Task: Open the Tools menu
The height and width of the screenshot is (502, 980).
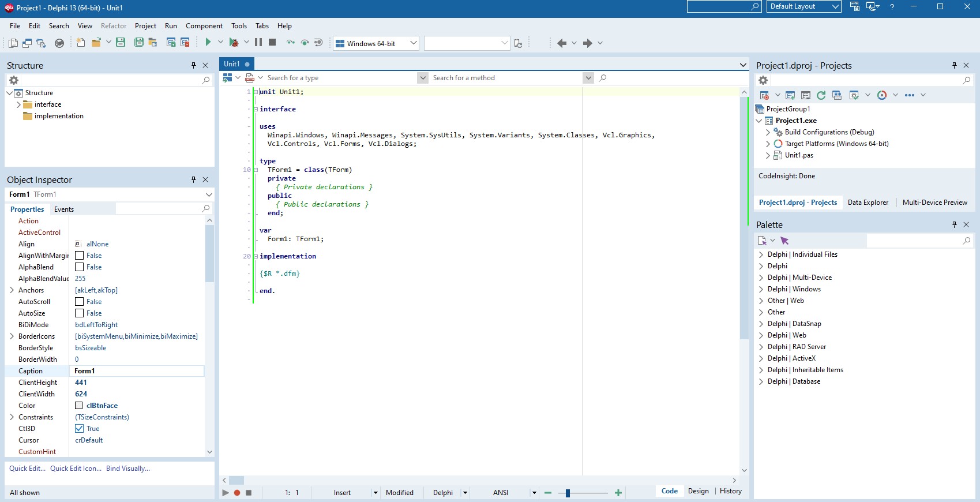Action: (239, 26)
